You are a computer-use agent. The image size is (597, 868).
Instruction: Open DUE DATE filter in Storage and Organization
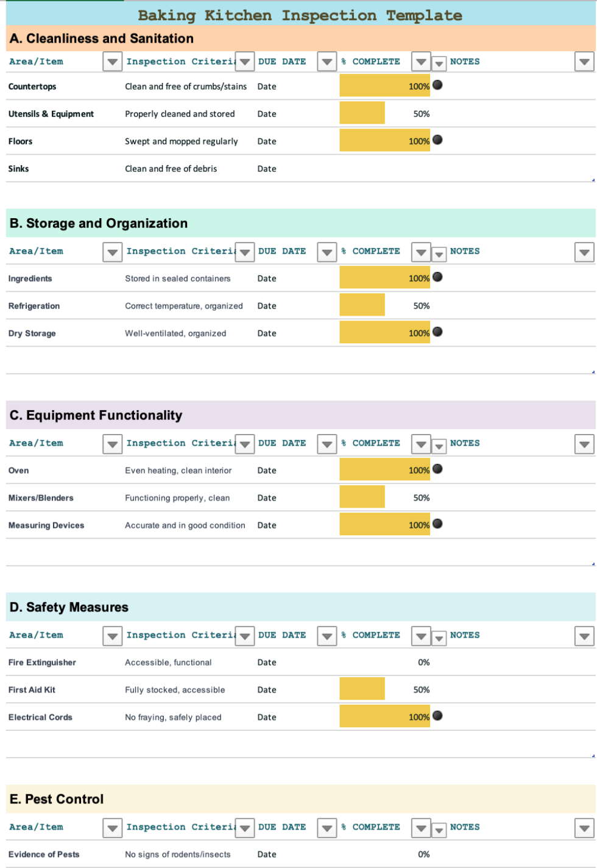coord(327,251)
